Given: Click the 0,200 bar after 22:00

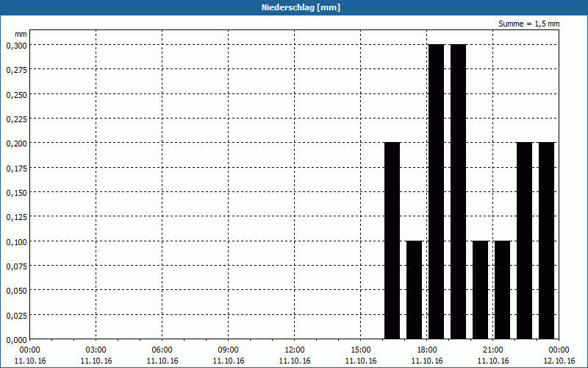Looking at the screenshot, I should [x=525, y=241].
